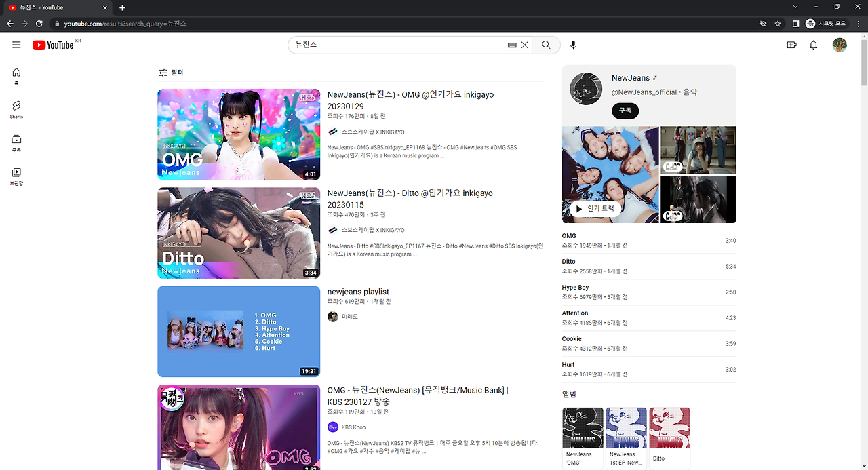Play the Hurt track

[x=649, y=370]
